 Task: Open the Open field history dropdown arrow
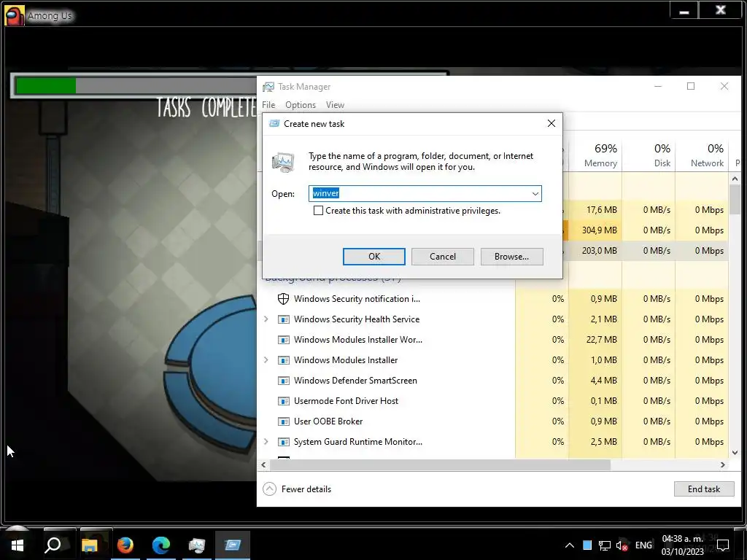(x=535, y=194)
